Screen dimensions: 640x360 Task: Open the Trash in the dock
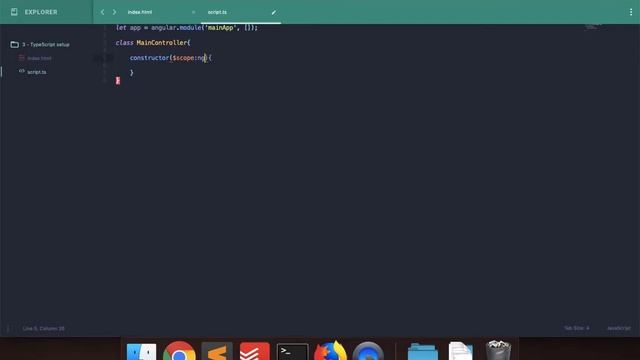coord(498,350)
